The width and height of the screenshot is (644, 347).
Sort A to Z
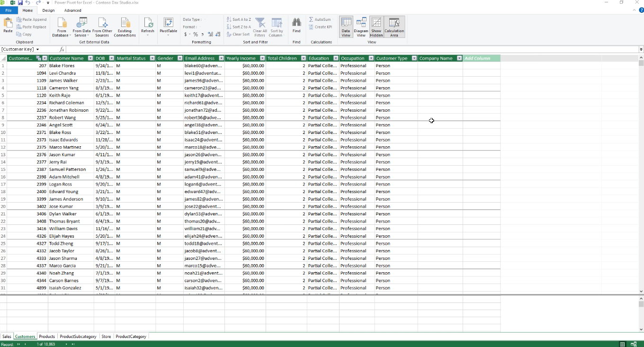239,19
